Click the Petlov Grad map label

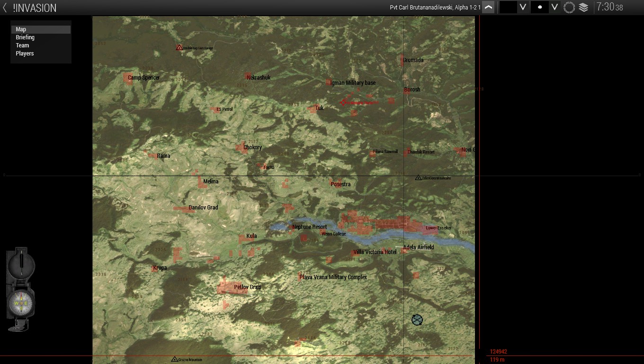[247, 287]
